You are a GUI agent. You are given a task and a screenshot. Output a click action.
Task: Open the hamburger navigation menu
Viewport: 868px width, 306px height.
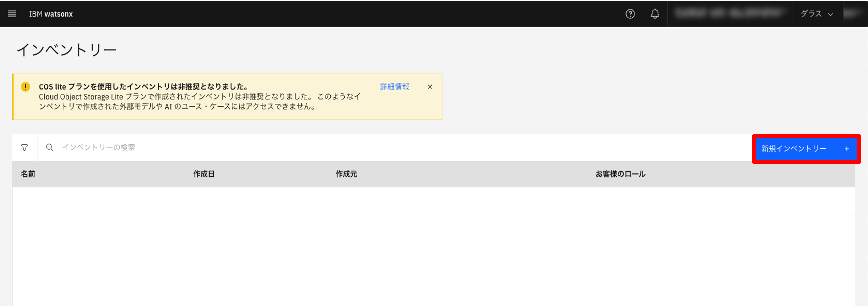[12, 14]
